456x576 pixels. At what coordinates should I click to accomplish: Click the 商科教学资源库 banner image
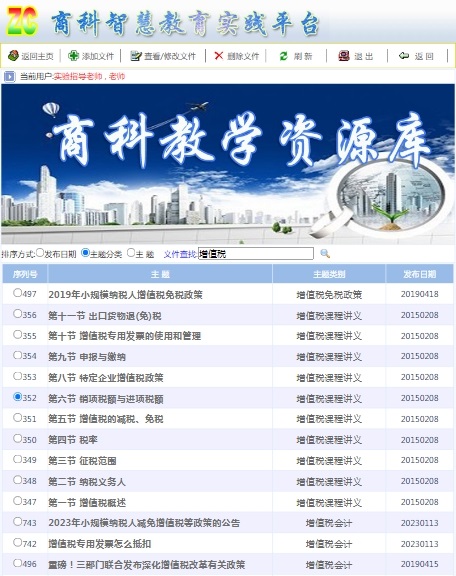tap(228, 164)
